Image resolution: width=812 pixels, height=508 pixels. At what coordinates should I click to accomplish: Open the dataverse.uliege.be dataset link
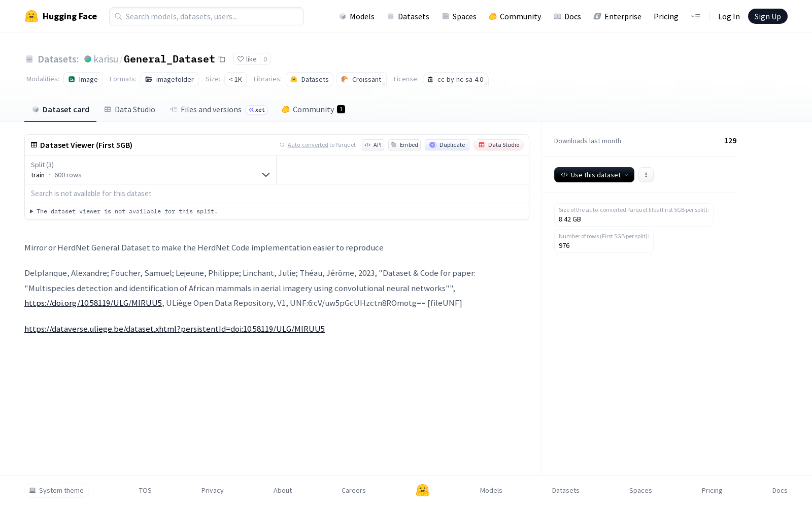(175, 329)
